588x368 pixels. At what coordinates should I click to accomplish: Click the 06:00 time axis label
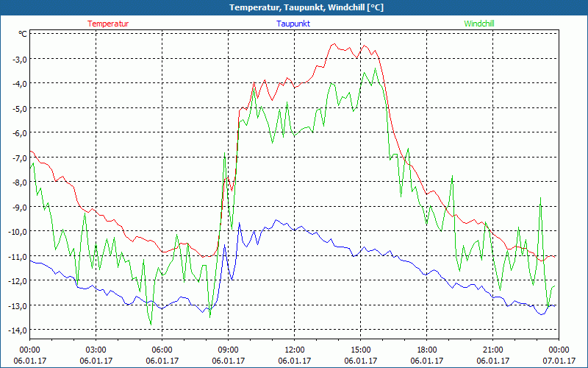tap(162, 350)
